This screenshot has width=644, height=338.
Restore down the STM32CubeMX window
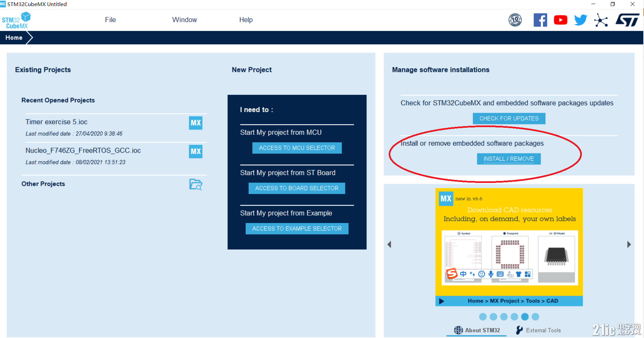(x=612, y=4)
